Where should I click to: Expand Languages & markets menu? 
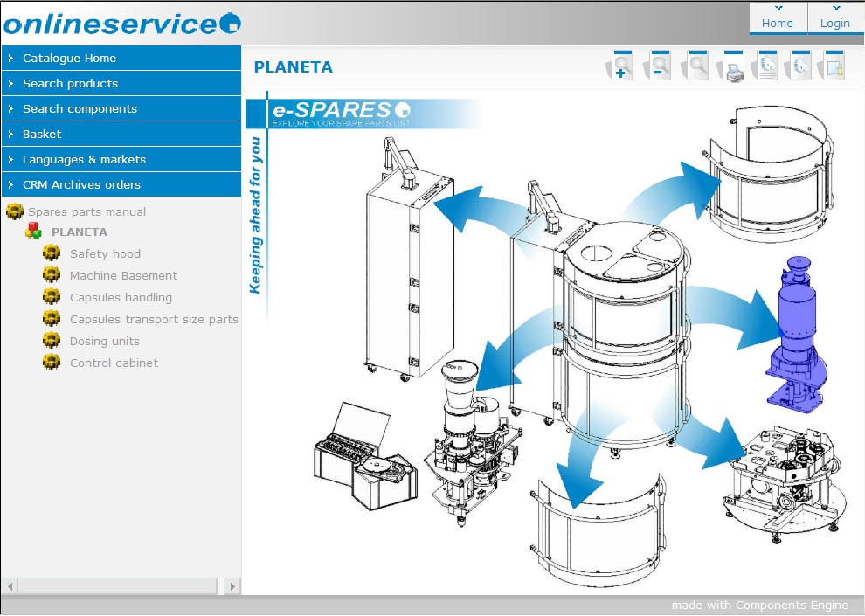pos(121,159)
